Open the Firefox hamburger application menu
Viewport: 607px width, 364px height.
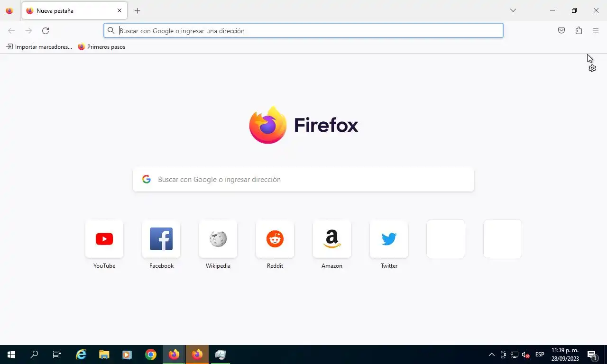coord(596,31)
